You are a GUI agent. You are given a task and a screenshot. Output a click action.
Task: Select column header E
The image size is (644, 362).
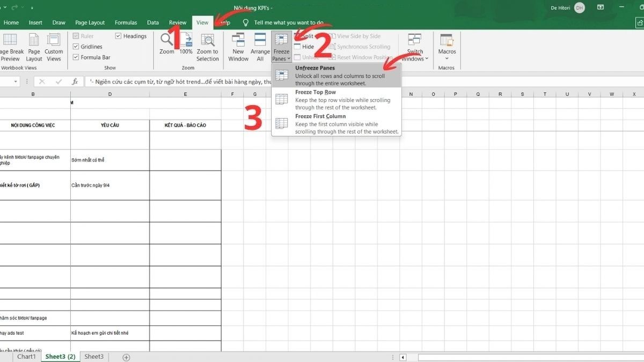click(x=185, y=94)
